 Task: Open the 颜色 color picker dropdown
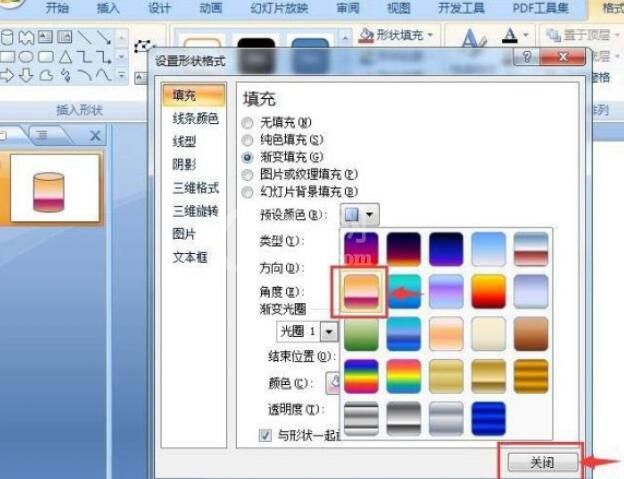pyautogui.click(x=333, y=383)
